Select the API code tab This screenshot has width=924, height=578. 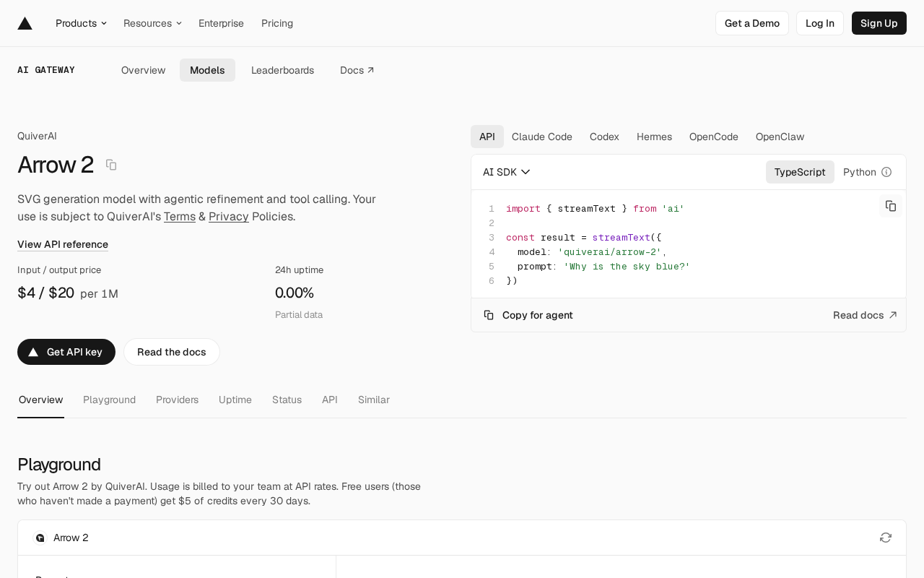tap(487, 137)
